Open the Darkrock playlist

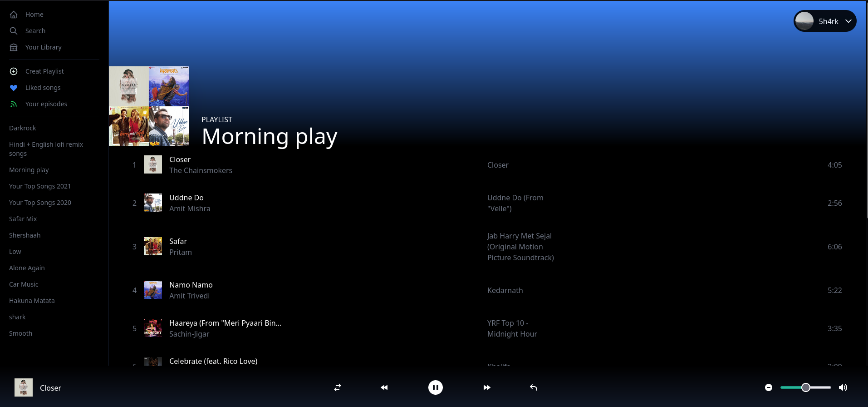click(x=23, y=128)
